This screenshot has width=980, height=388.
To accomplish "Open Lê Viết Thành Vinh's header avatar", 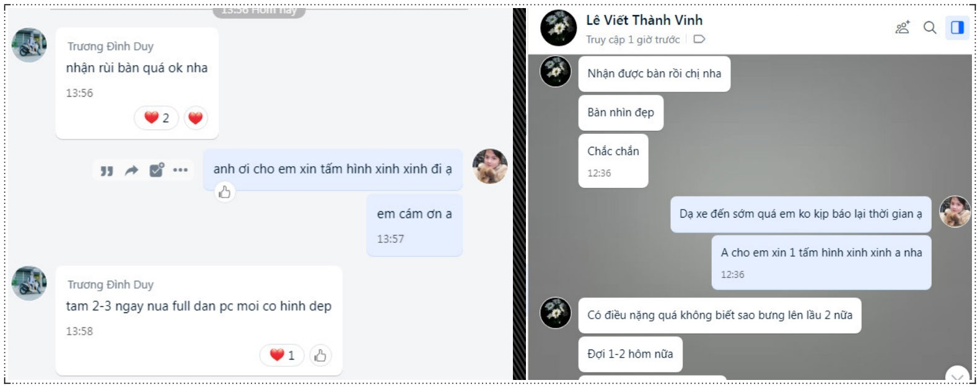I will (559, 28).
